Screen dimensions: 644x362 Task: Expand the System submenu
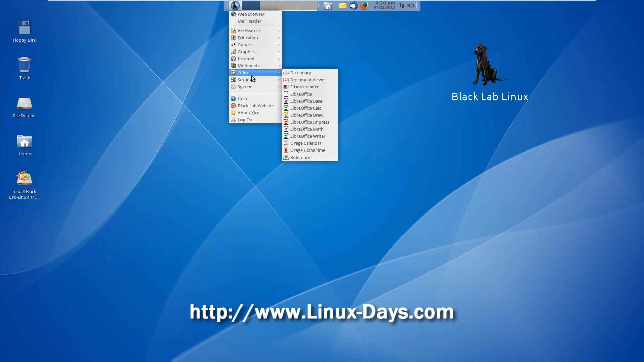coord(256,87)
